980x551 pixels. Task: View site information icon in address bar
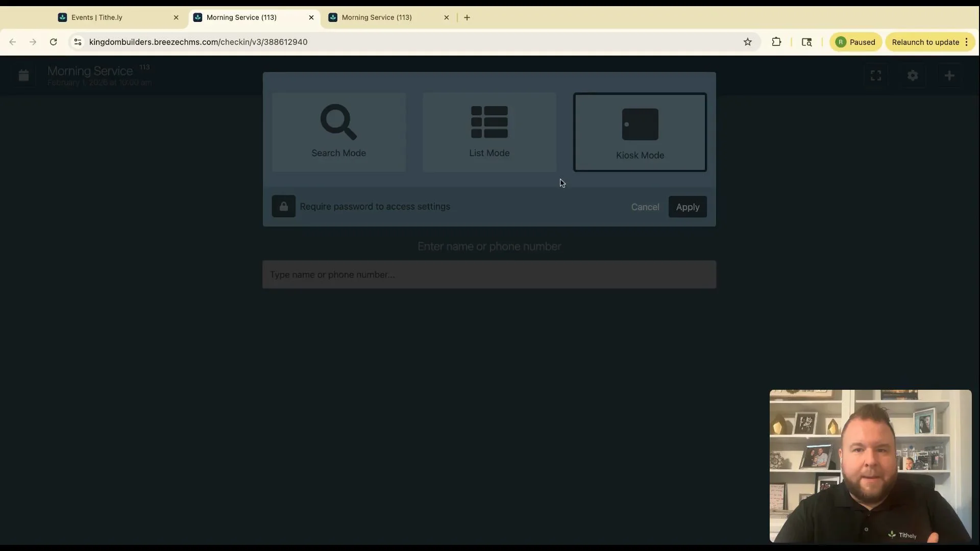pyautogui.click(x=78, y=42)
